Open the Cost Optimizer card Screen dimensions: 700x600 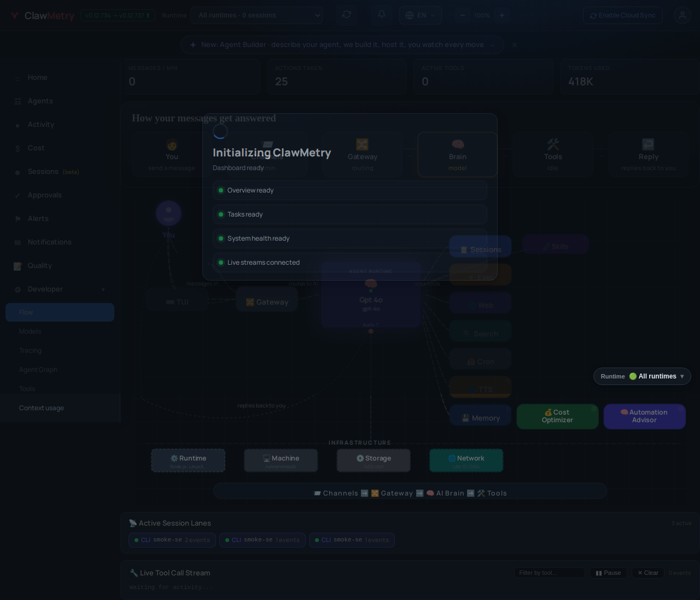pyautogui.click(x=557, y=416)
